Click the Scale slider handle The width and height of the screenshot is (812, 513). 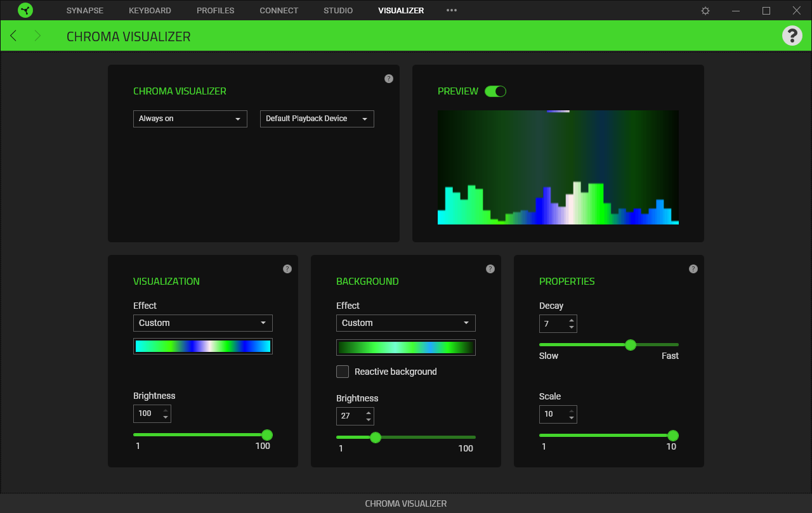(673, 436)
